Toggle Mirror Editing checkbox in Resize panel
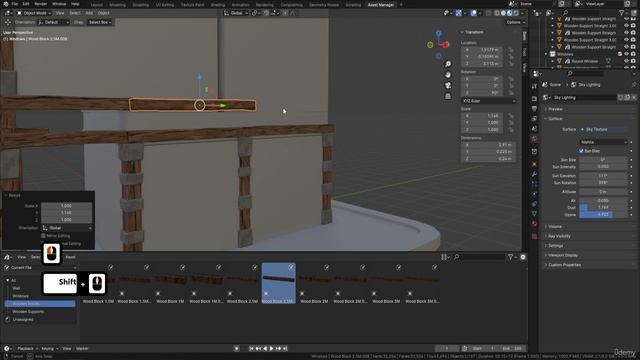The width and height of the screenshot is (640, 360). click(x=43, y=236)
